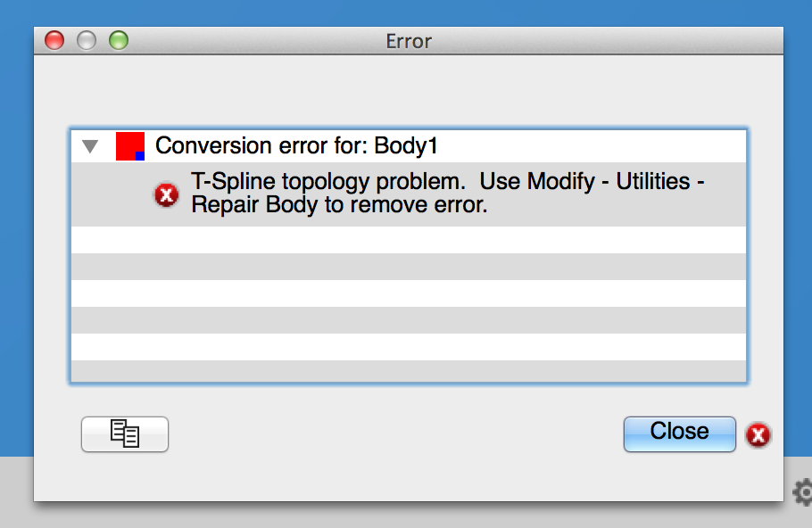Click the gear icon in the bottom corner
Viewport: 812px width, 528px height.
pos(805,491)
